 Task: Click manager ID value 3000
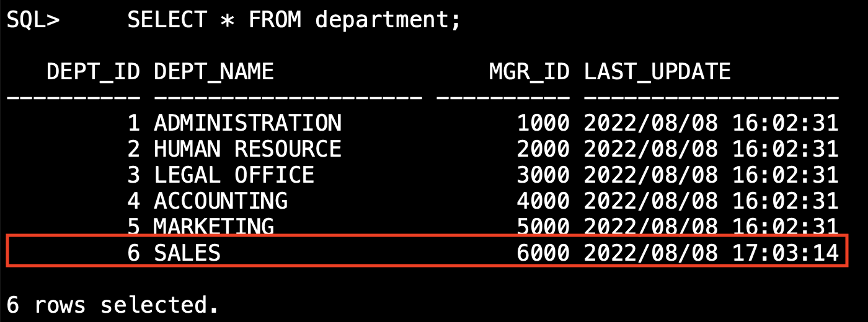tap(542, 175)
